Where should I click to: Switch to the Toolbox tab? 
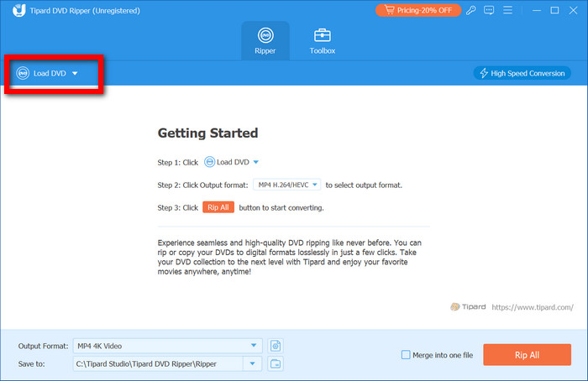tap(323, 40)
